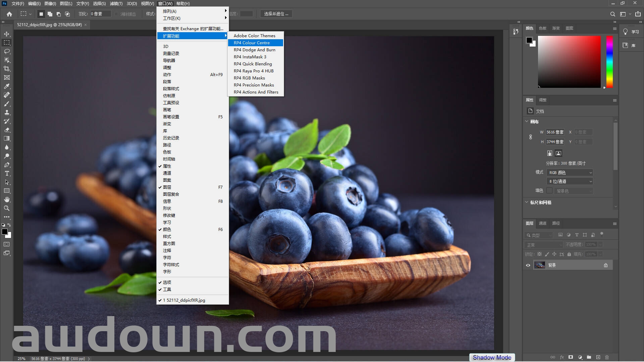644x362 pixels.
Task: Toggle the 图层 panel entry in Window menu
Action: tap(167, 187)
